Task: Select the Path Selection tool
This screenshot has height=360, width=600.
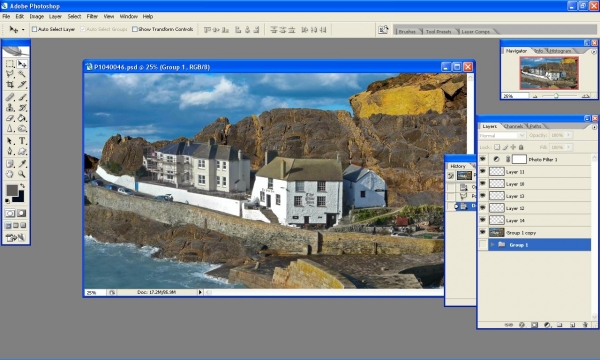Action: [x=10, y=141]
